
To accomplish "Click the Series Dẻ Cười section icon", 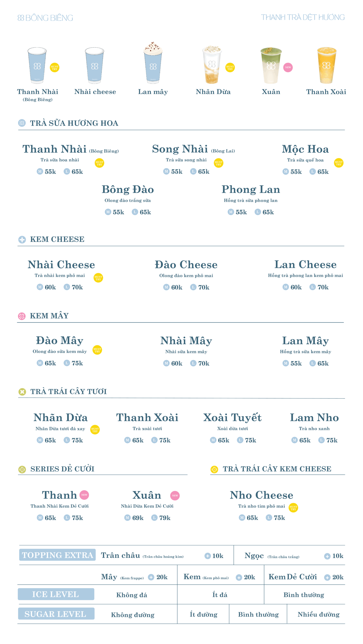I will [22, 469].
